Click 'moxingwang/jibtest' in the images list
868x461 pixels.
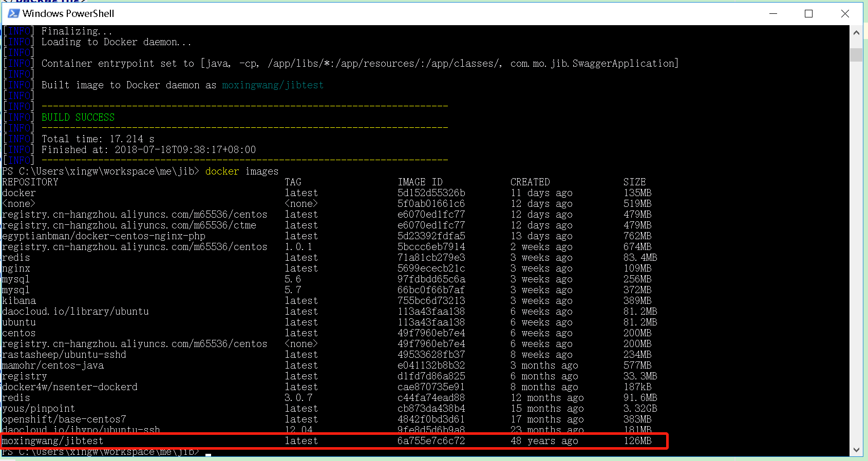[53, 441]
